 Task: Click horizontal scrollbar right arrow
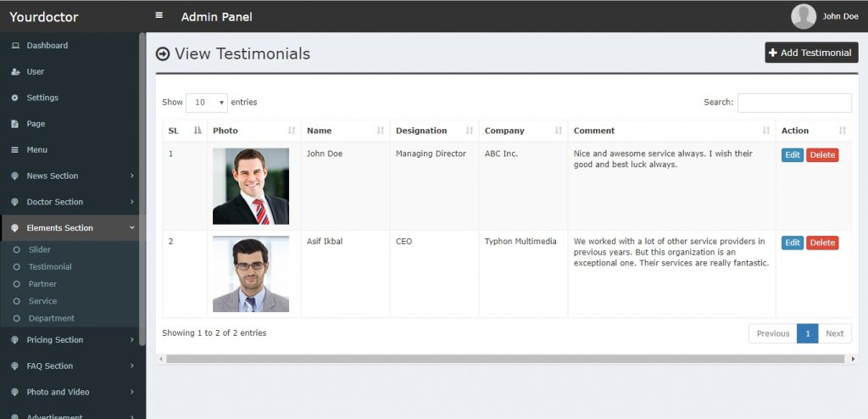[x=853, y=359]
